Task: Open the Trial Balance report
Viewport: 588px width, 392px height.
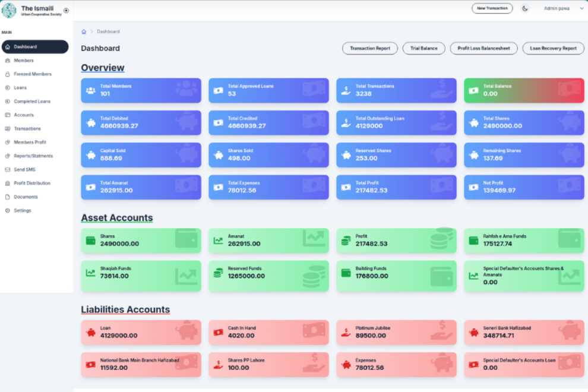Action: (x=423, y=49)
